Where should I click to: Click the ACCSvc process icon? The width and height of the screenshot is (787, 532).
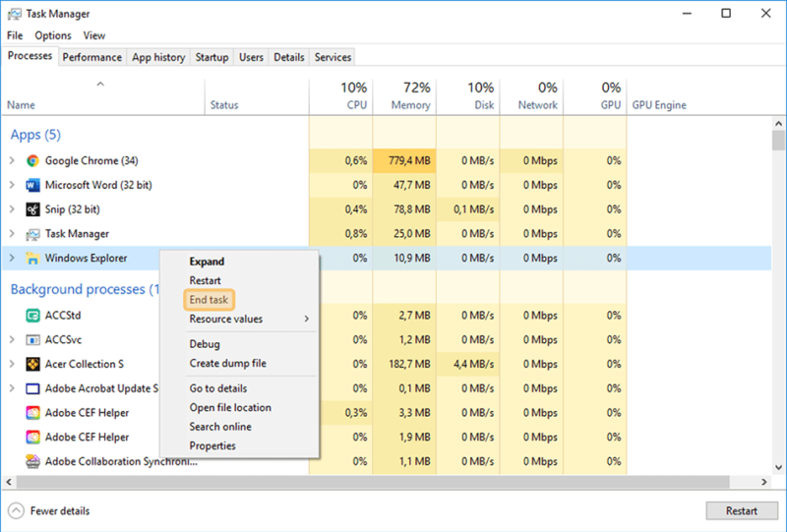point(32,340)
